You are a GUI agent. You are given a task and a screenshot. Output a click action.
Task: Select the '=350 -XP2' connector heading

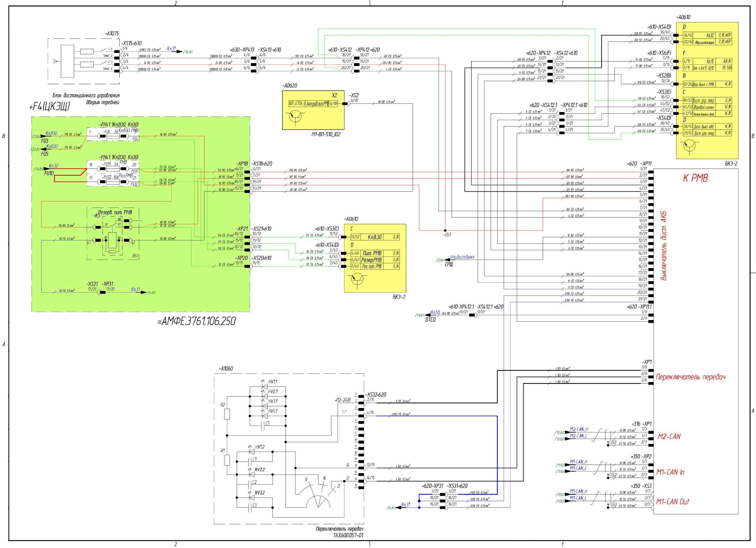(x=641, y=456)
